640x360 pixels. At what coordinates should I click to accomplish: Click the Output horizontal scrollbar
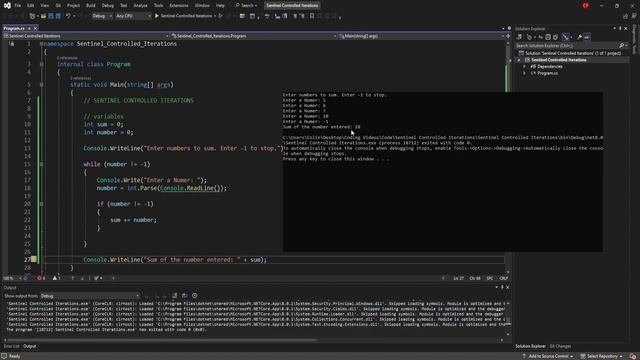[162, 340]
